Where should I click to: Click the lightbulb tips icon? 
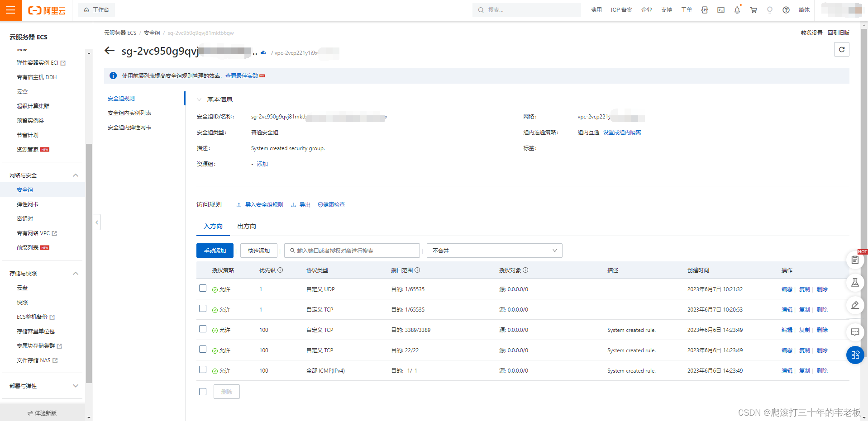pos(770,10)
